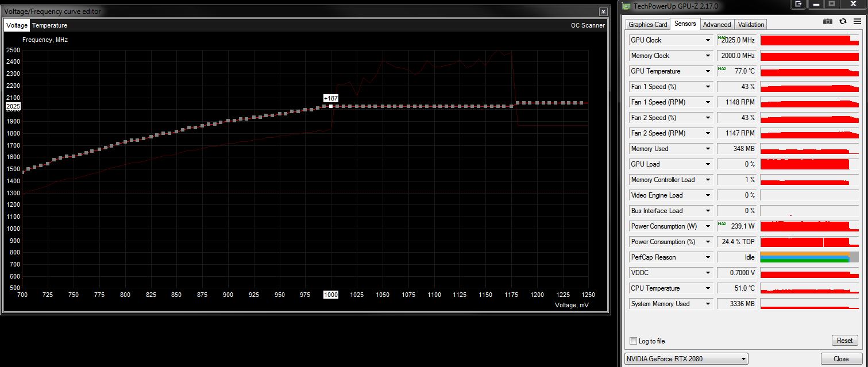868x367 pixels.
Task: Click the GPU-Z app icon in title bar
Action: [627, 6]
